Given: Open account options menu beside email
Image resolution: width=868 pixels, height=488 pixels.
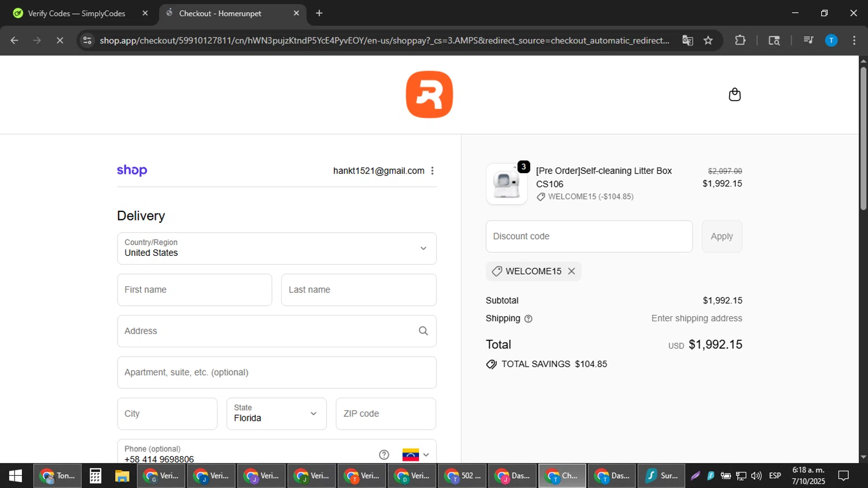Looking at the screenshot, I should 432,171.
